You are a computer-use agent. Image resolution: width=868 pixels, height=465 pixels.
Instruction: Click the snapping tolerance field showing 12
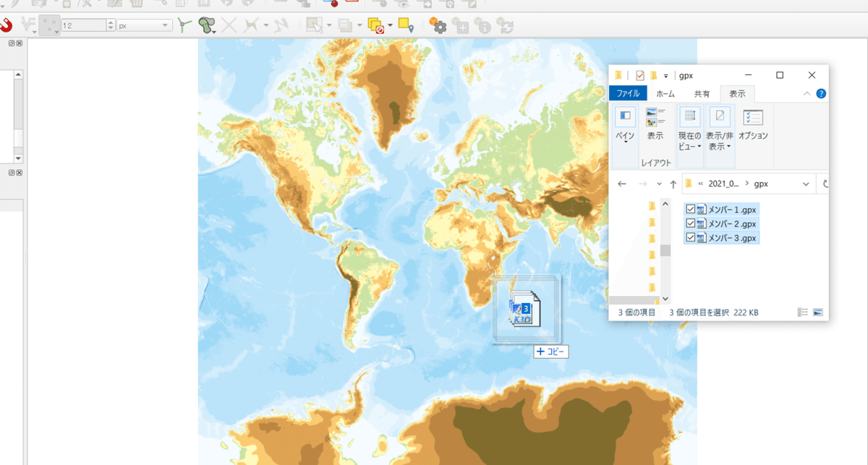(x=83, y=25)
